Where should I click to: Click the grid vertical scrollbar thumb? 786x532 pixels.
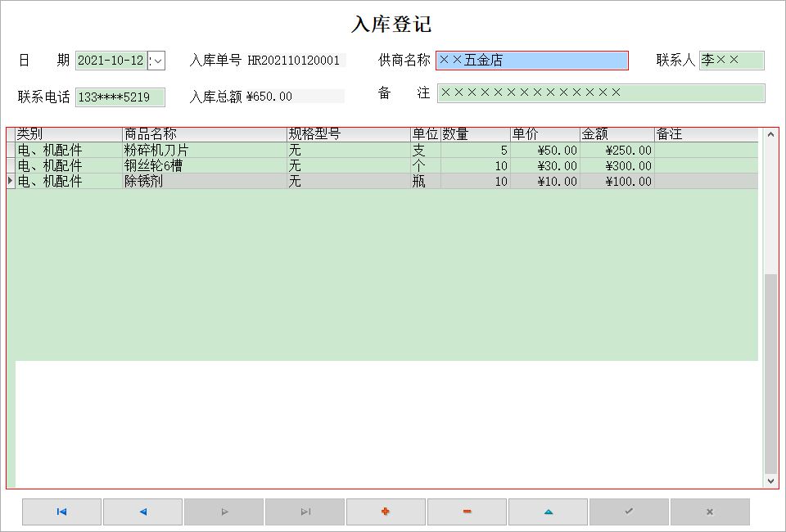click(x=770, y=373)
